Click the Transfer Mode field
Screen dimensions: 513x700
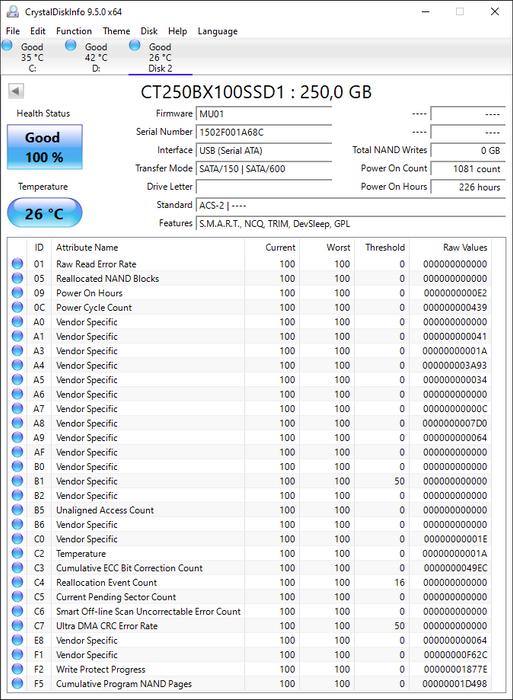tap(263, 169)
